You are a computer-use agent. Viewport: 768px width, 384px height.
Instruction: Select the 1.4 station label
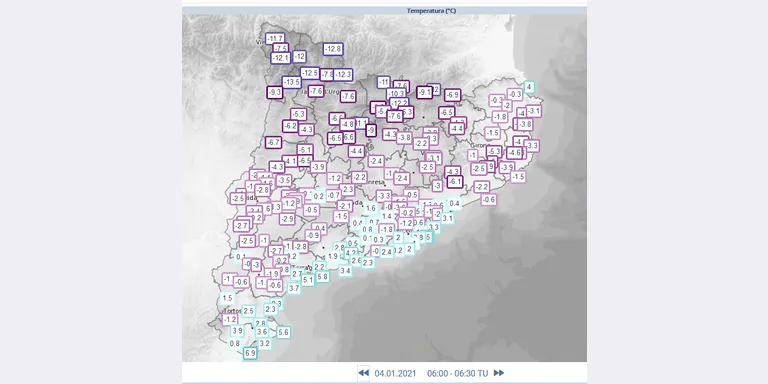[386, 216]
